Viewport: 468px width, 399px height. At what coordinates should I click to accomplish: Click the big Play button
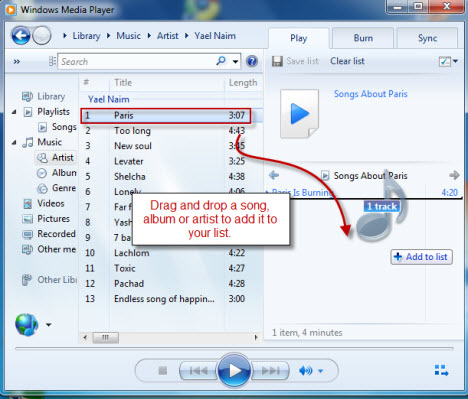tap(234, 370)
